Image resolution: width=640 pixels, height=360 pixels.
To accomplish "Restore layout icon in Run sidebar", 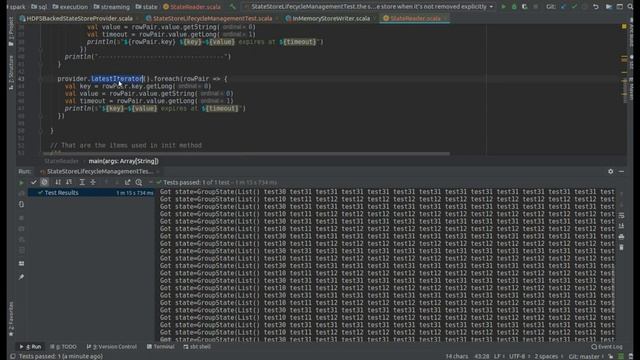I will click(x=21, y=263).
